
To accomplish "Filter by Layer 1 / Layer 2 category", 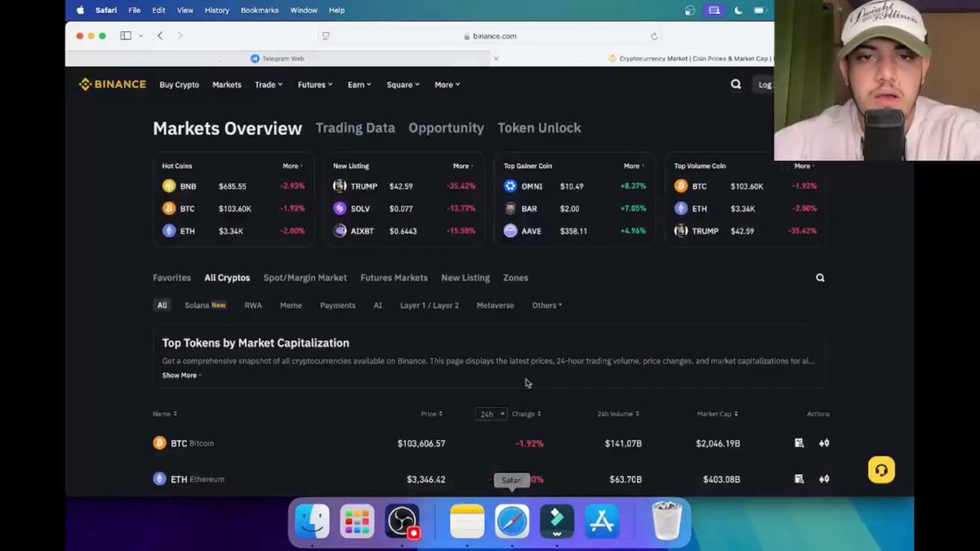I will (430, 305).
